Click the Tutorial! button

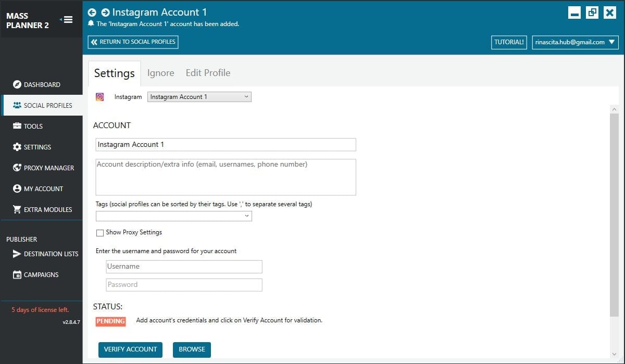pyautogui.click(x=509, y=42)
